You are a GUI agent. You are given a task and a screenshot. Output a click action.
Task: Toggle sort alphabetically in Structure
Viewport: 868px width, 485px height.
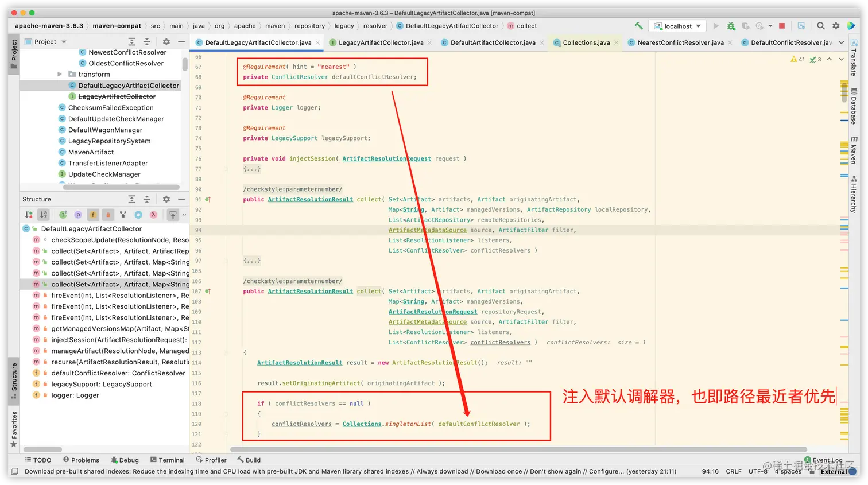[x=44, y=215]
